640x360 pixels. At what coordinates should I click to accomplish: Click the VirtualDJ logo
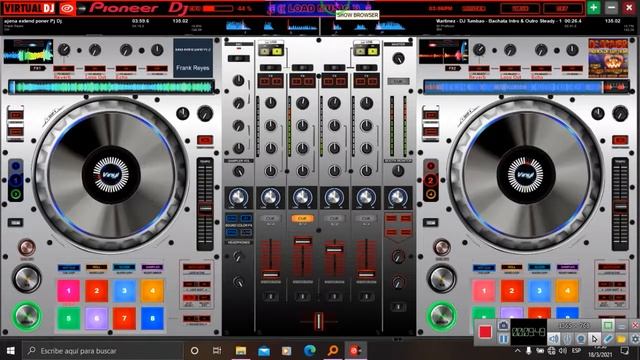tap(29, 8)
